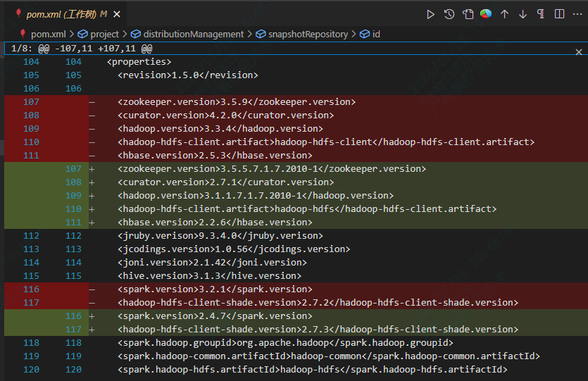The height and width of the screenshot is (381, 588).
Task: Click pom.xml breadcrumb item
Action: coord(49,34)
